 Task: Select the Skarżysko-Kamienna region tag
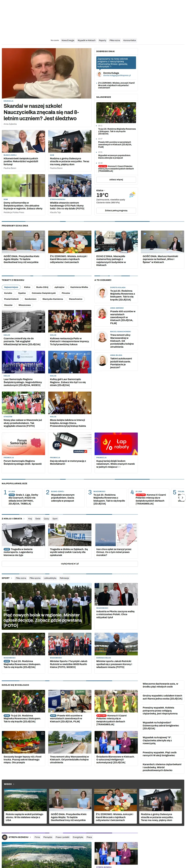[53, 299]
